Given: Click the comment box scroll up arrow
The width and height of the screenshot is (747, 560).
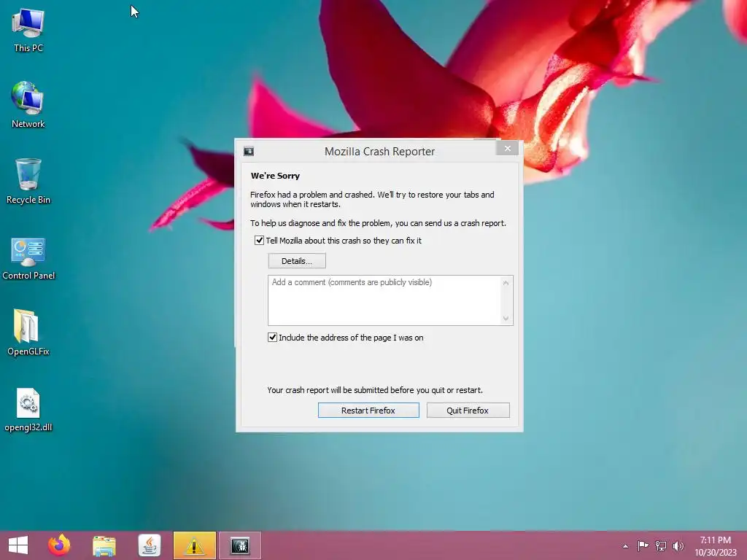Looking at the screenshot, I should point(506,283).
